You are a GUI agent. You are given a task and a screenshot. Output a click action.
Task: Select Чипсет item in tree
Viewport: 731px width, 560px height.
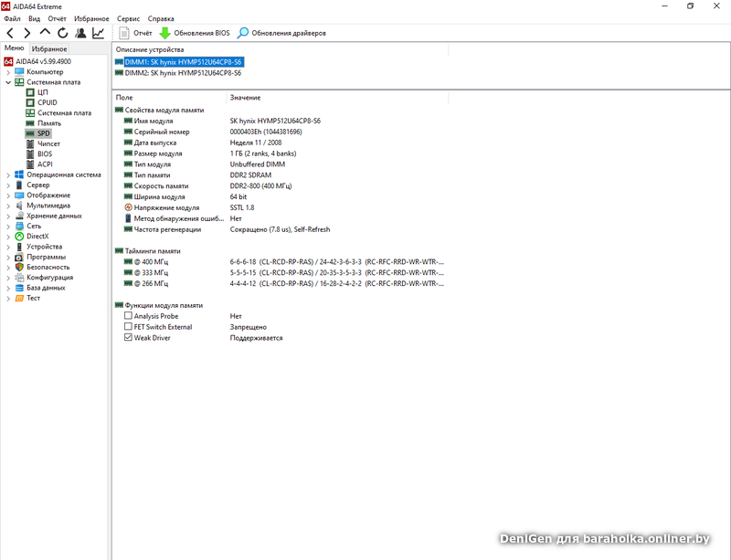pos(49,143)
